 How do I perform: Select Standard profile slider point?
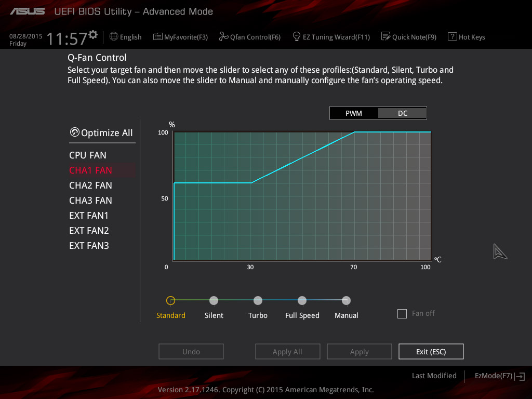170,300
